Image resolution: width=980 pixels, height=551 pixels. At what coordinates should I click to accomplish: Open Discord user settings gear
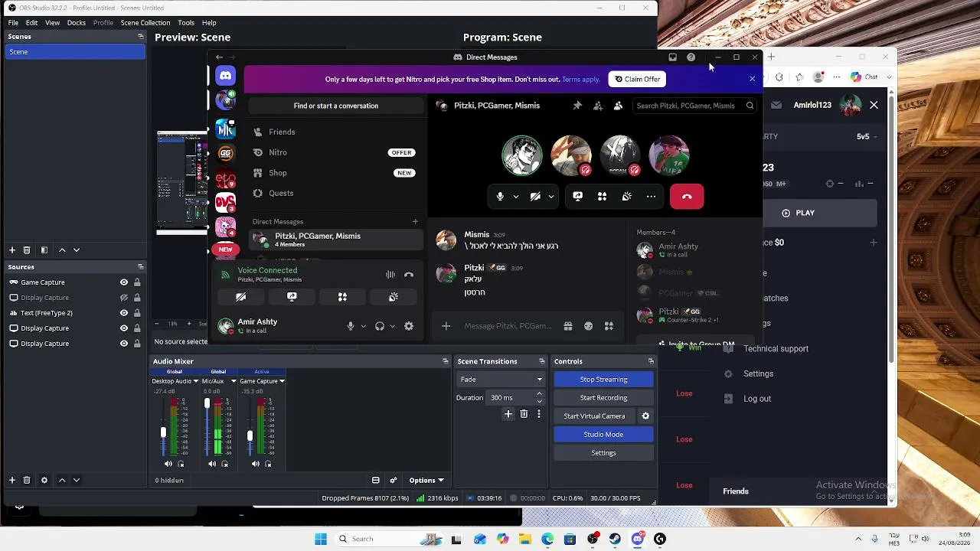click(x=409, y=326)
